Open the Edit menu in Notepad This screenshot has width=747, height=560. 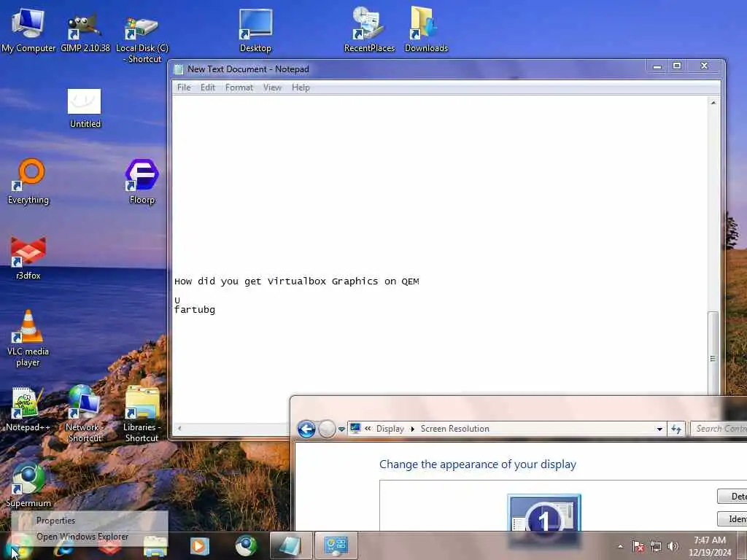(208, 87)
